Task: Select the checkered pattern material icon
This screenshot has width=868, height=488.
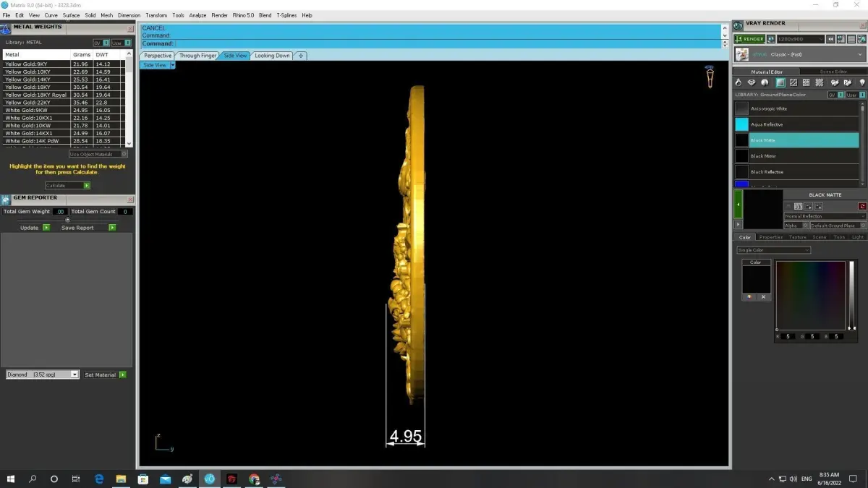Action: [821, 82]
